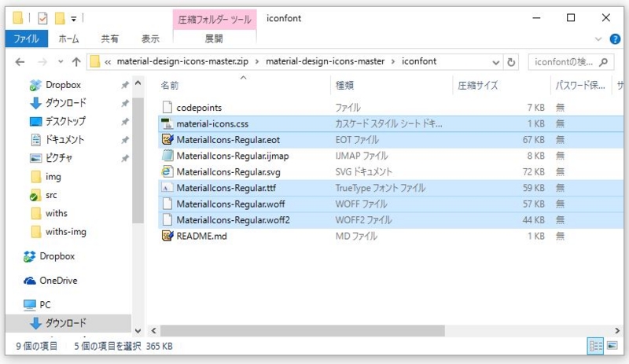Click the properties quick access icon
The image size is (629, 364).
(42, 18)
